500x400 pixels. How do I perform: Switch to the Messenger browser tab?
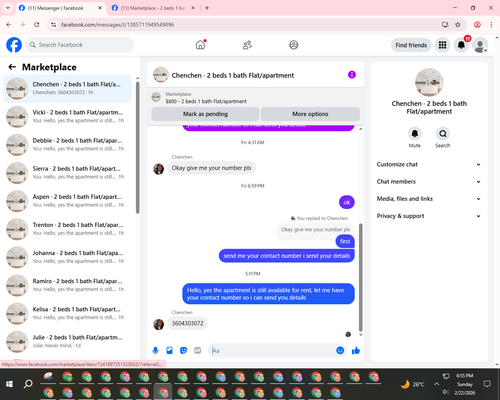(61, 8)
